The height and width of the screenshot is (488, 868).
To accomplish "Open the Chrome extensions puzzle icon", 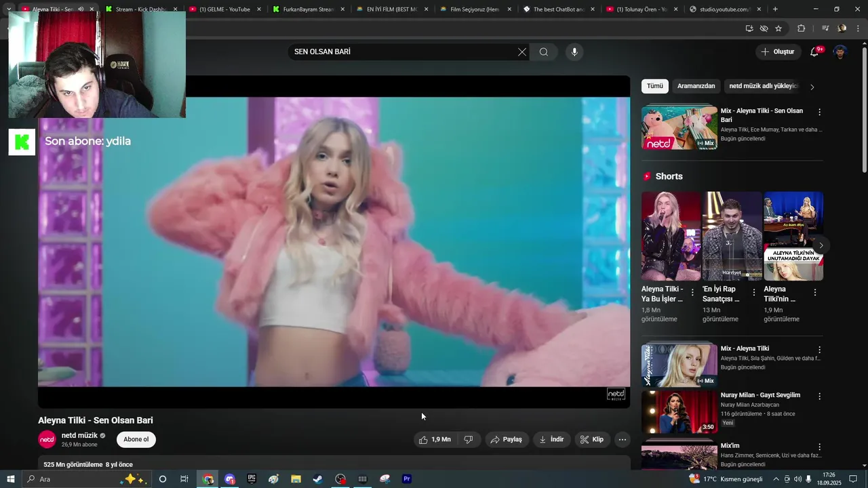I will click(x=802, y=28).
